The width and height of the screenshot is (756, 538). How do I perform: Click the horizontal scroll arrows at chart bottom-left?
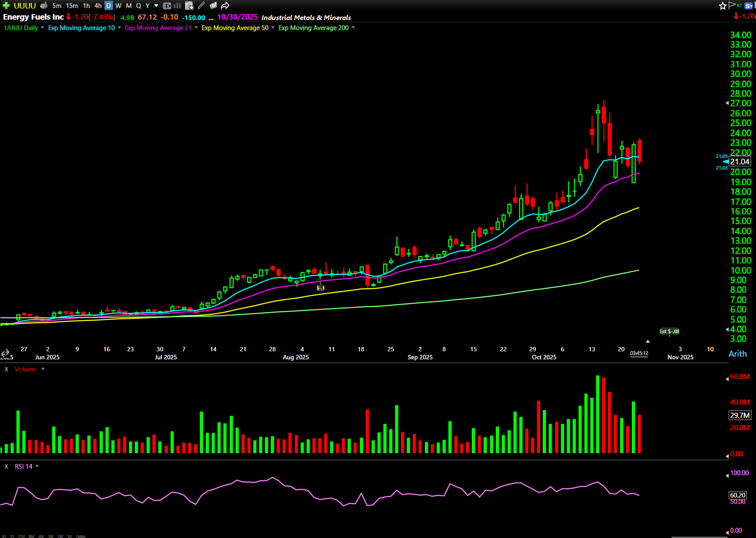(5, 353)
